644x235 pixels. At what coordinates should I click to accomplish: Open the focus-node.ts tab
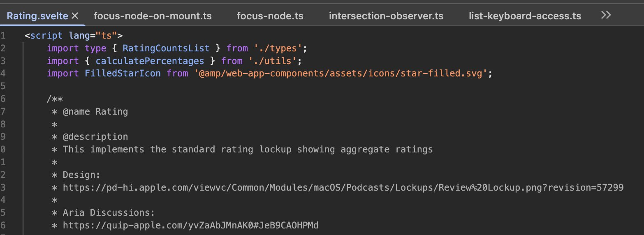[x=270, y=16]
